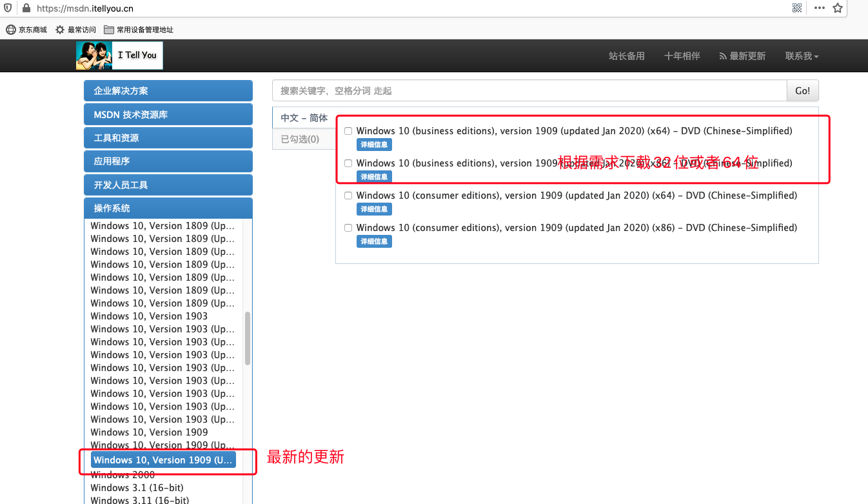The width and height of the screenshot is (868, 504).
Task: Open the QR code icon in address bar
Action: point(797,8)
